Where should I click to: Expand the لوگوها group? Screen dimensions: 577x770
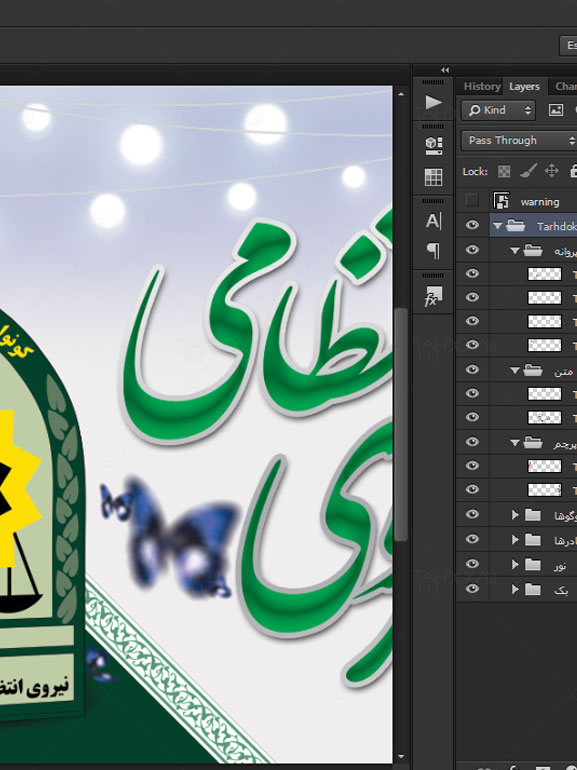[515, 515]
